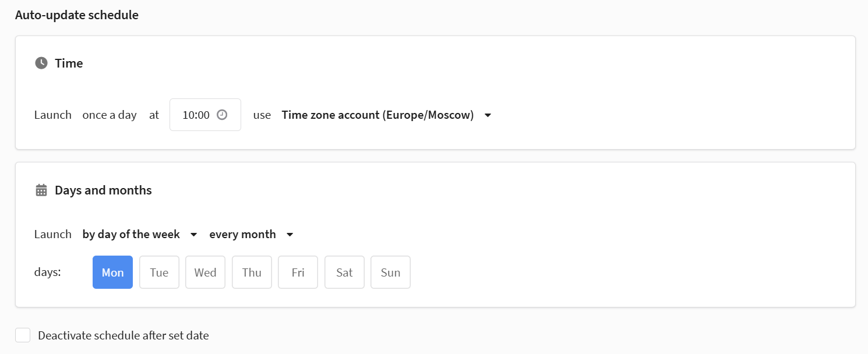Turn on the Fri day toggle

(x=298, y=272)
